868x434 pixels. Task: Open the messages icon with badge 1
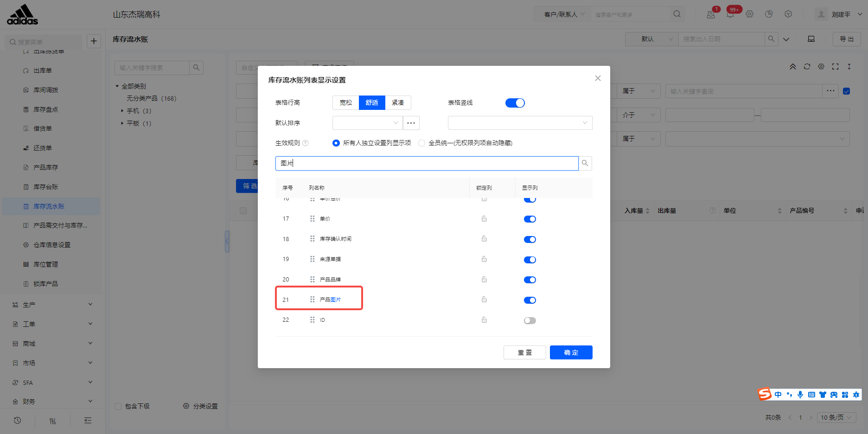711,14
